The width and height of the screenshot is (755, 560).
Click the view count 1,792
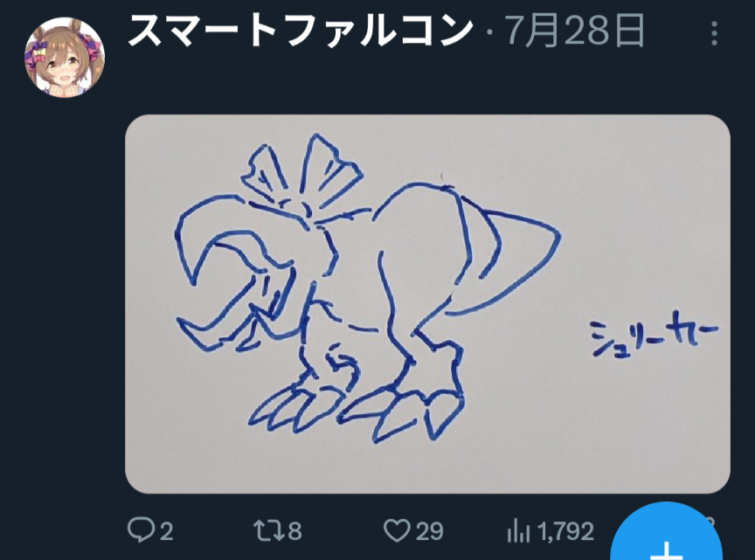pos(565,531)
